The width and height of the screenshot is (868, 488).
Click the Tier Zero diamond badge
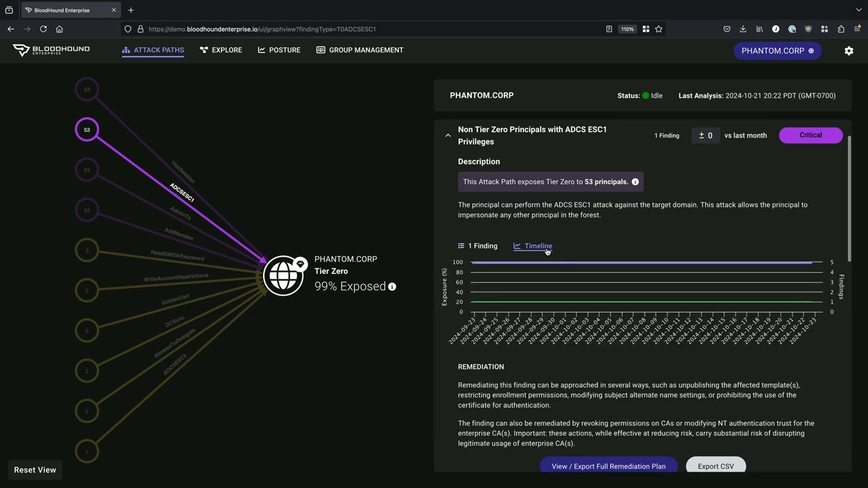[x=300, y=264]
